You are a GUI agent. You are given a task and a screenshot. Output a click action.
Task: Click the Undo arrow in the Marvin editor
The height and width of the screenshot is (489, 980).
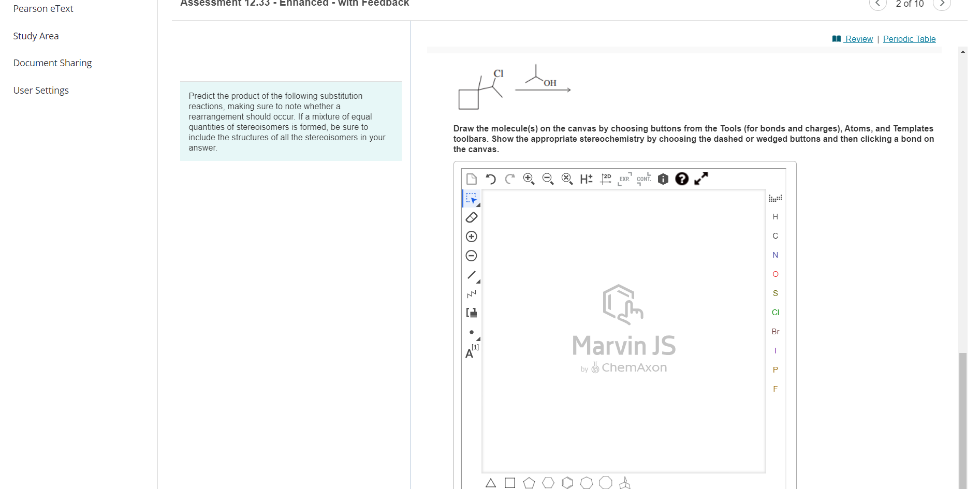tap(491, 179)
